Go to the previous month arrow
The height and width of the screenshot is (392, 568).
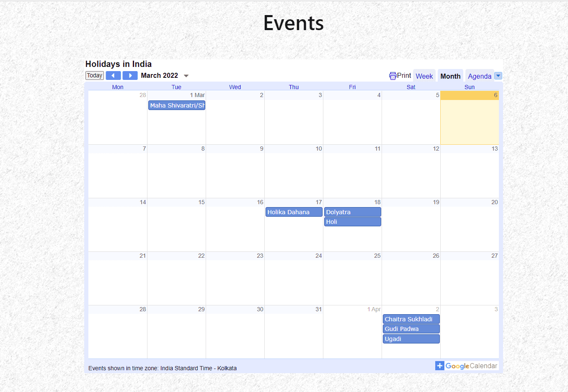click(113, 75)
